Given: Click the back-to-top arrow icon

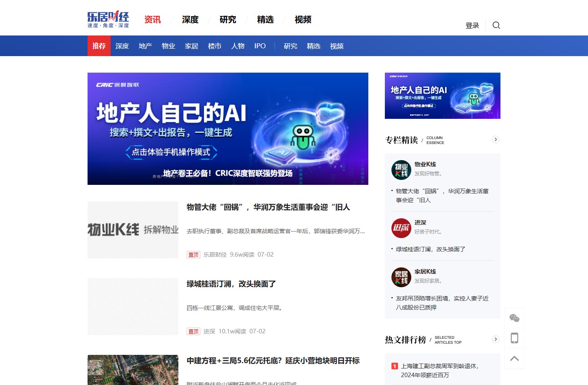Looking at the screenshot, I should click(x=514, y=359).
